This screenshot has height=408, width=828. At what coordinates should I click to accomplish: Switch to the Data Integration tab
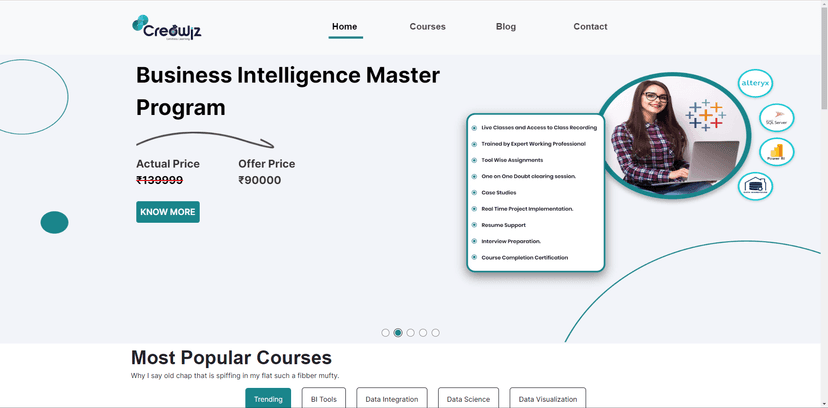(392, 398)
